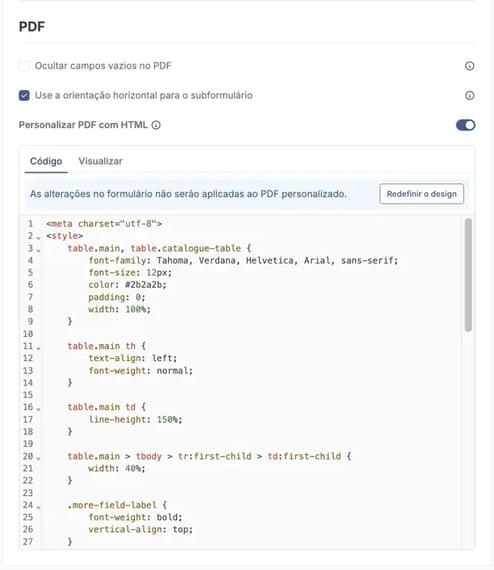Place cursor on meta charset line
494x570 pixels.
coord(104,224)
